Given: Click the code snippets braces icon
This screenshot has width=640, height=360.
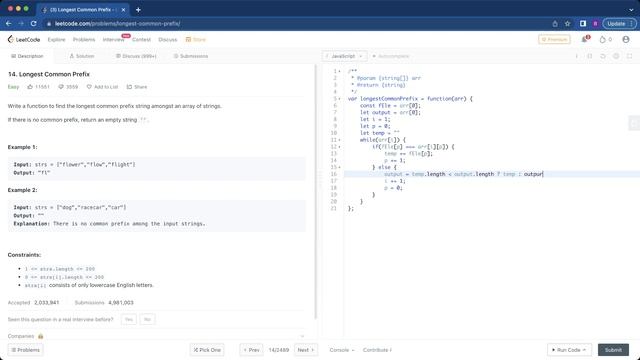Looking at the screenshot, I should click(590, 56).
